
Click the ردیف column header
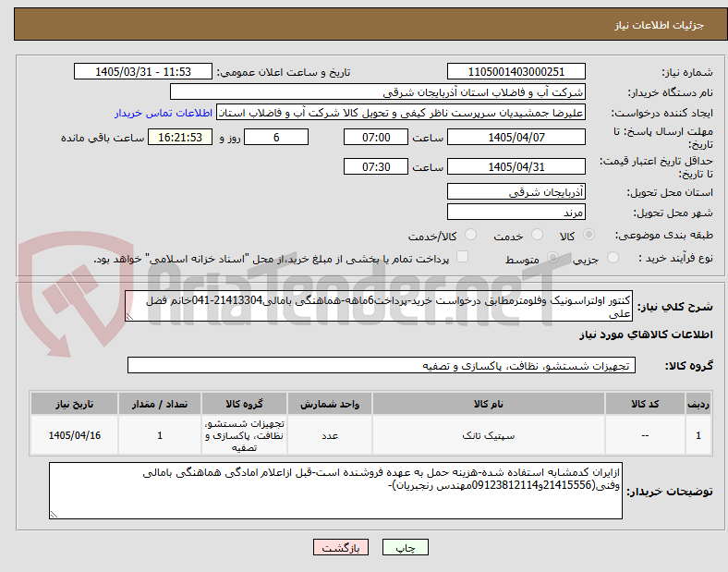[x=698, y=404]
